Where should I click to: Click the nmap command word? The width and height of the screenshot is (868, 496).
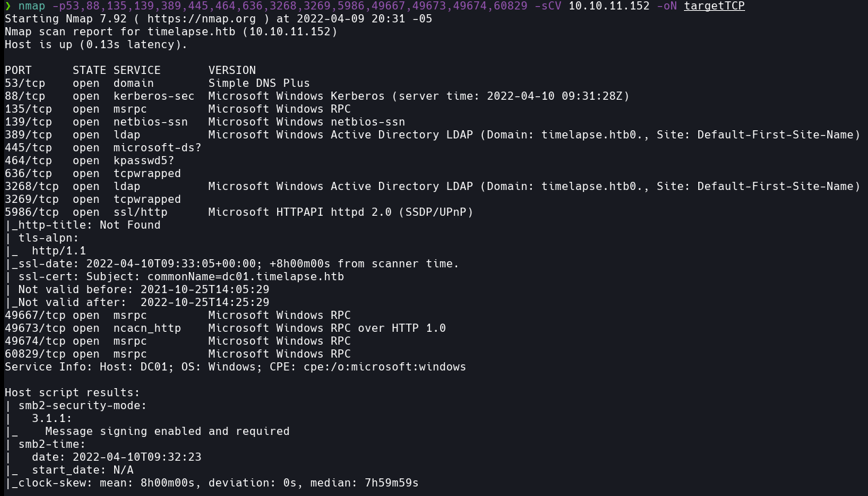pos(31,6)
